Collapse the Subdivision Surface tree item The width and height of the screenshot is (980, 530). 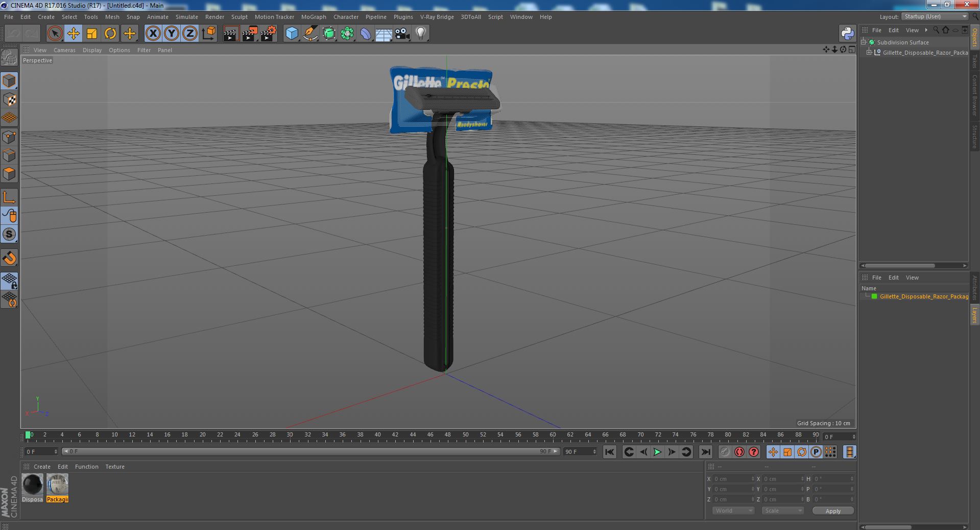864,42
